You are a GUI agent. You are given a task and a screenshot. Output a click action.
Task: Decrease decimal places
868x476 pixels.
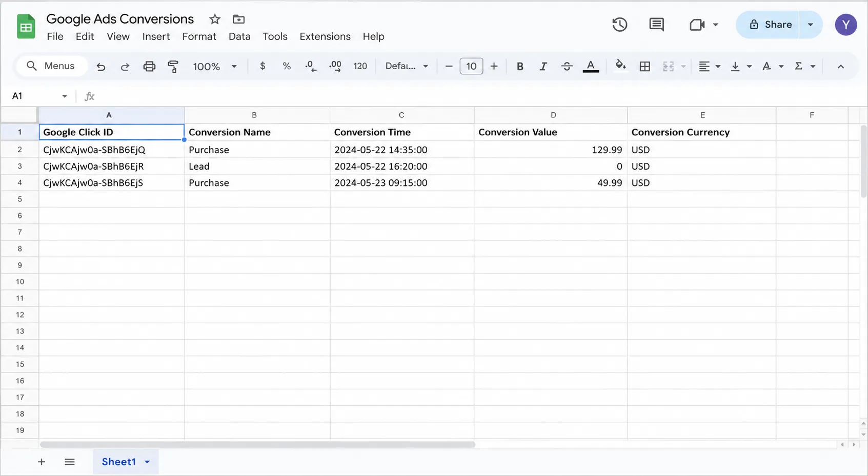point(311,66)
